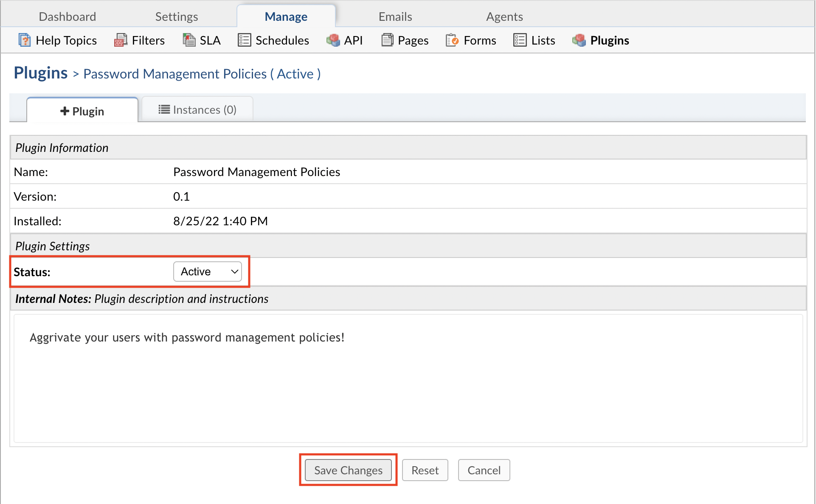Viewport: 816px width, 504px height.
Task: Click the Cancel button
Action: point(484,470)
